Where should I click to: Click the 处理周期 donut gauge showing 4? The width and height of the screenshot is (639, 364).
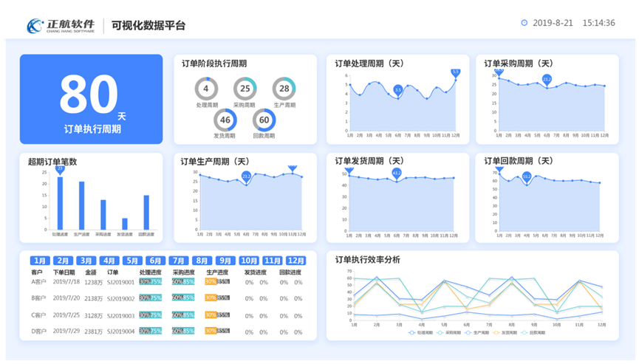(x=206, y=89)
